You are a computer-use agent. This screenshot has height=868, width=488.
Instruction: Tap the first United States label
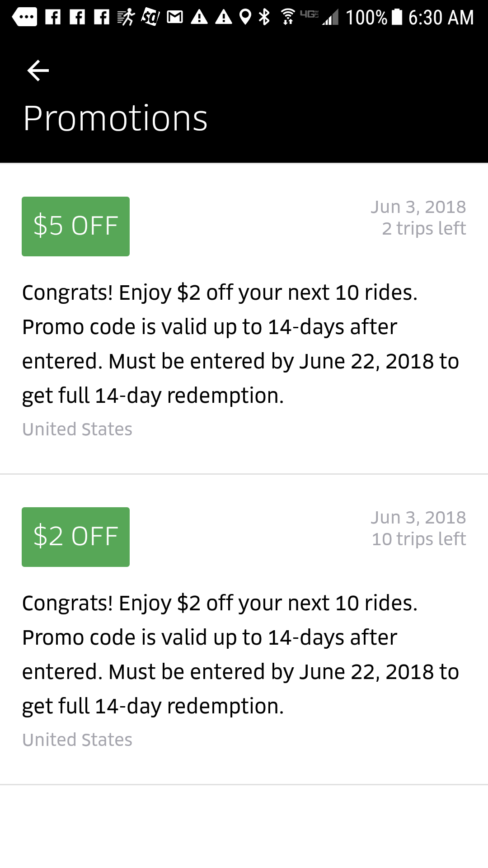77,429
